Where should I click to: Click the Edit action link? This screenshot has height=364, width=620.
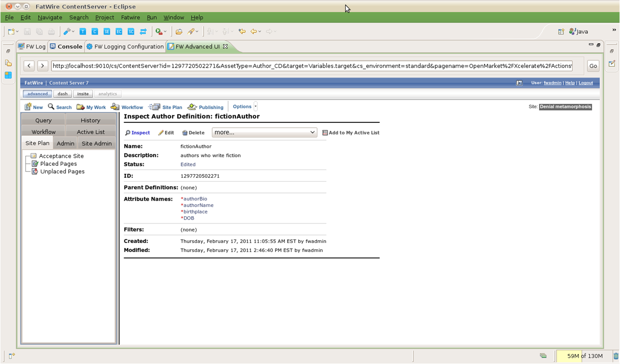[x=166, y=133]
